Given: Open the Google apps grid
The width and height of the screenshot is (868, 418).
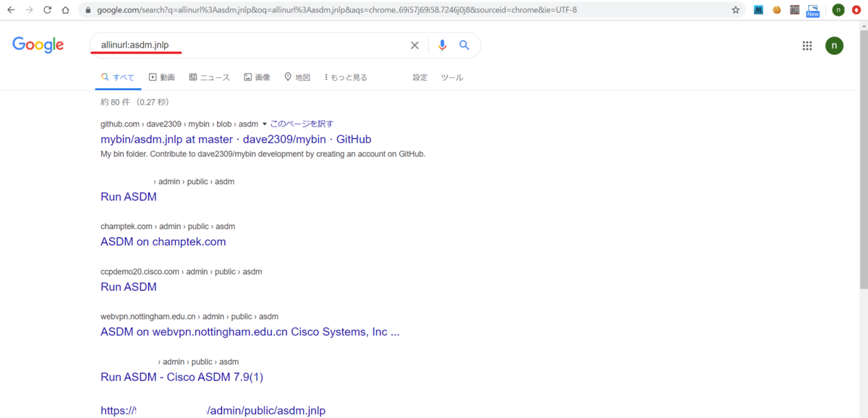Looking at the screenshot, I should [807, 46].
